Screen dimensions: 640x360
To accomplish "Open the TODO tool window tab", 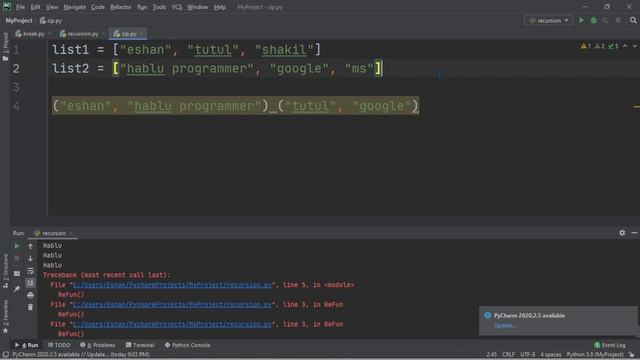I will pos(59,345).
